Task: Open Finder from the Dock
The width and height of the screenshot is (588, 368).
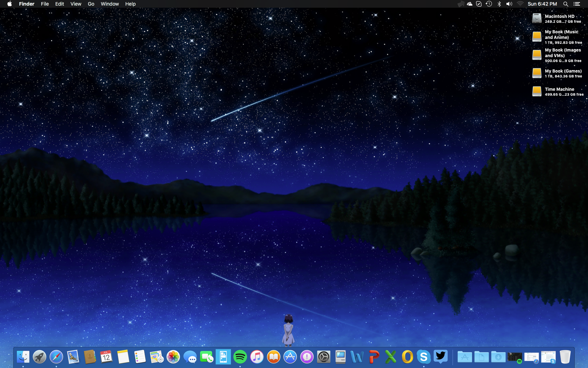Action: coord(23,357)
